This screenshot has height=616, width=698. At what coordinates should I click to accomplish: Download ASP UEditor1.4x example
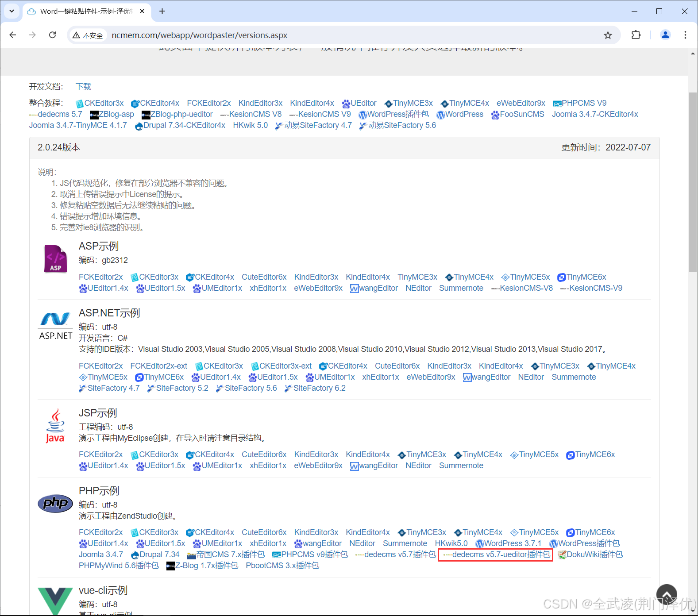(x=104, y=288)
